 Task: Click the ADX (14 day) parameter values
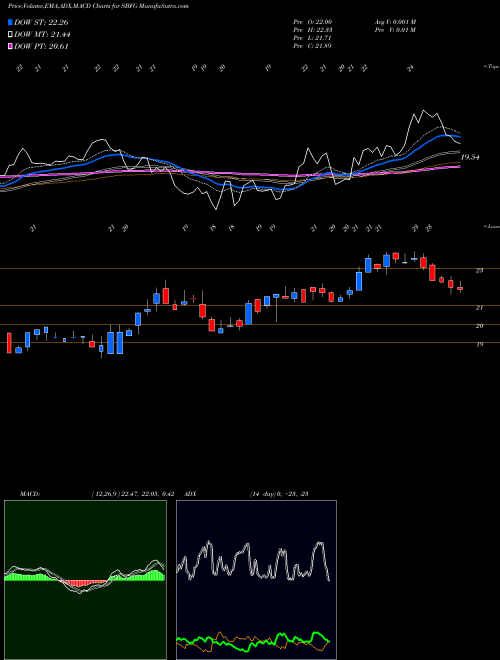(x=279, y=494)
